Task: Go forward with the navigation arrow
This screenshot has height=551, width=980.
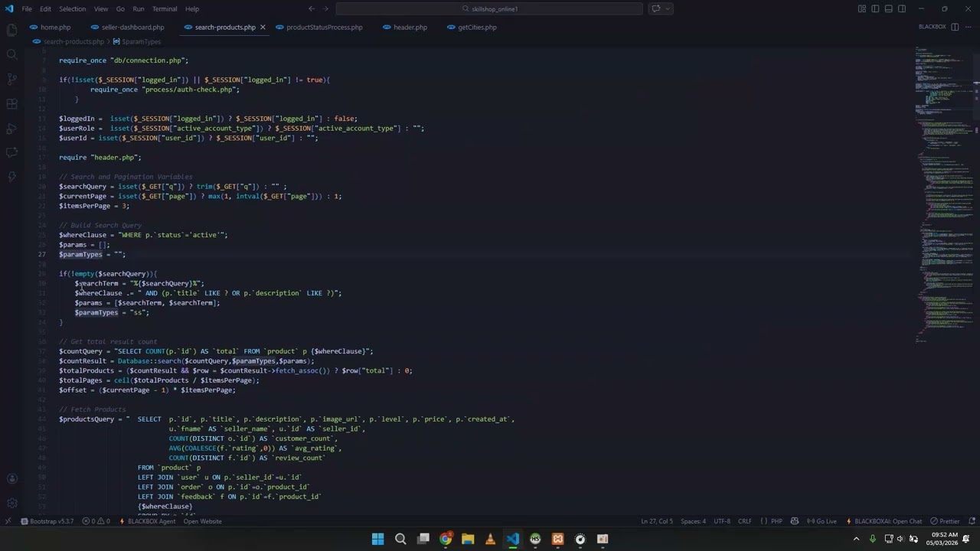Action: coord(326,8)
